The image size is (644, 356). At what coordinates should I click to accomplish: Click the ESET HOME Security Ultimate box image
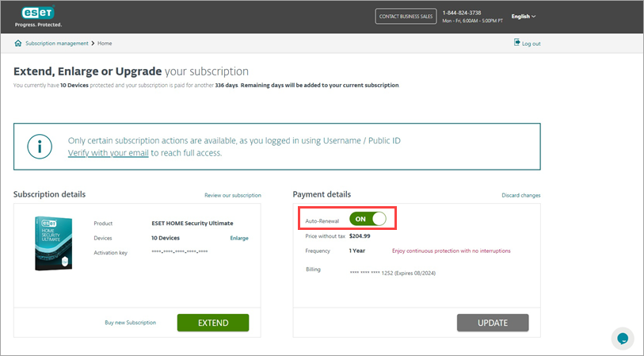pyautogui.click(x=53, y=243)
